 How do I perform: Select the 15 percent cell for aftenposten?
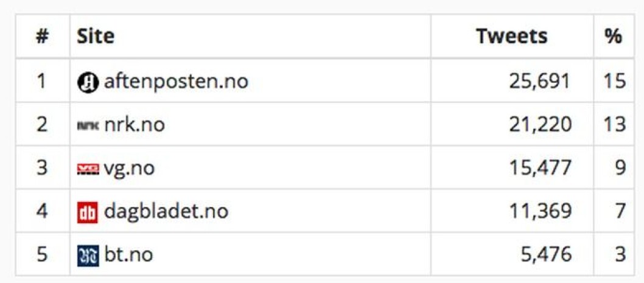click(x=614, y=82)
